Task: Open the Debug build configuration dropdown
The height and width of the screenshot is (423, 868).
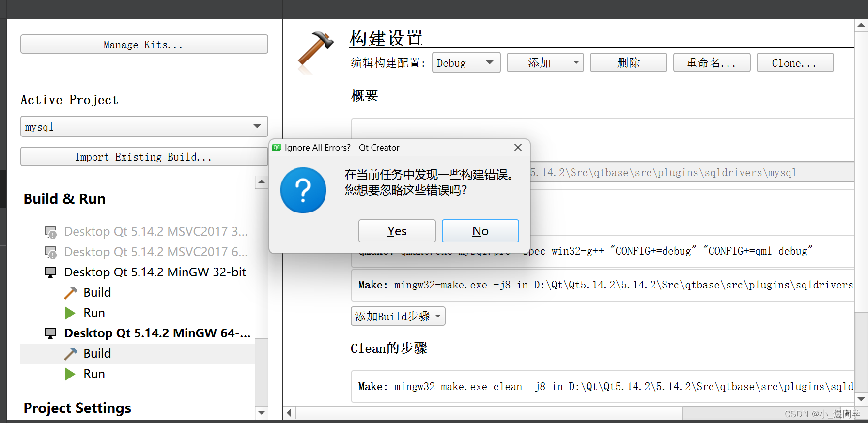Action: point(466,63)
